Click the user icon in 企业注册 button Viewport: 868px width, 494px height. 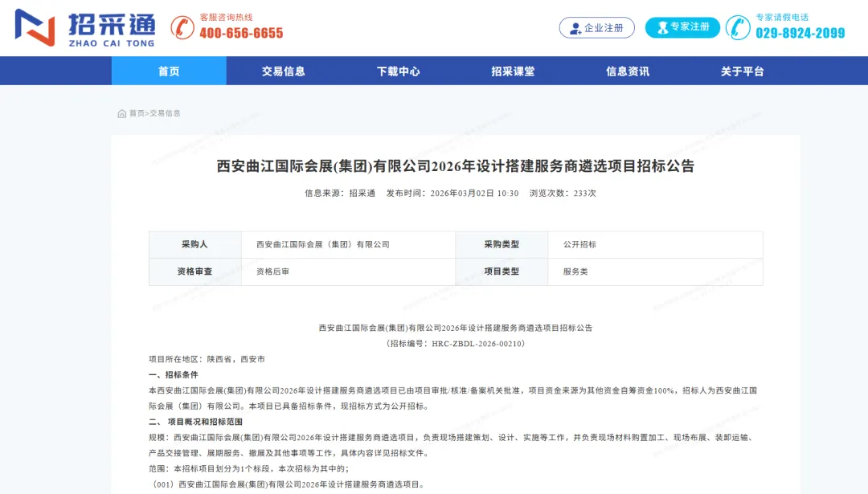[x=575, y=28]
